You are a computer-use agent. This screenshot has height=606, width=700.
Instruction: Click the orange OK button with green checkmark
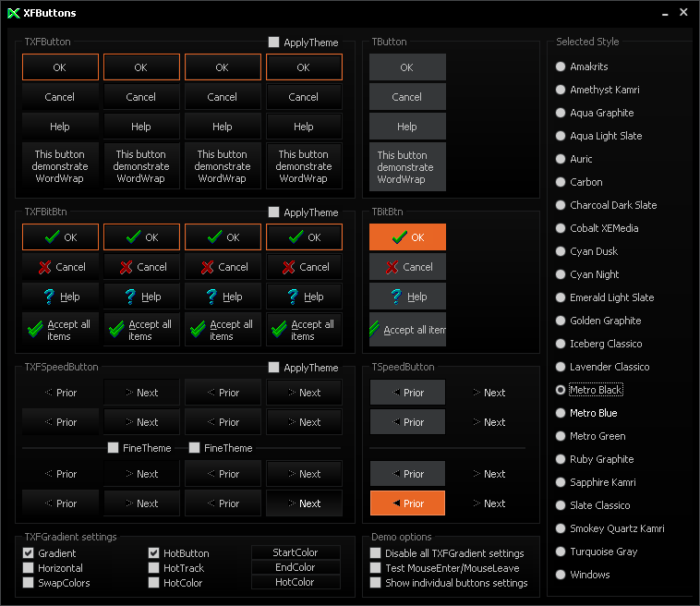[407, 237]
